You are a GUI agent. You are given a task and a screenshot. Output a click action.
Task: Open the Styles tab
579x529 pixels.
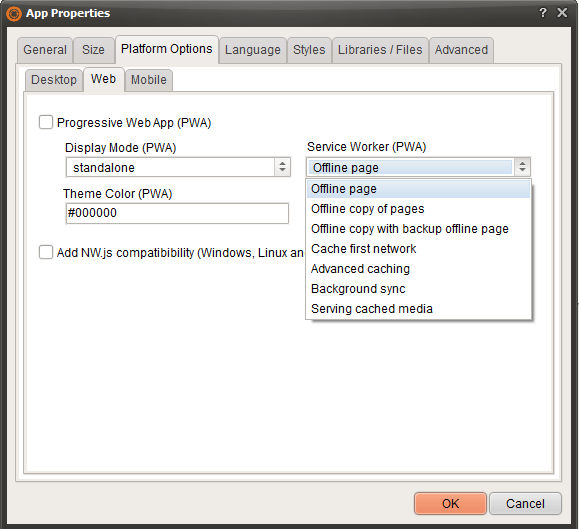tap(309, 50)
